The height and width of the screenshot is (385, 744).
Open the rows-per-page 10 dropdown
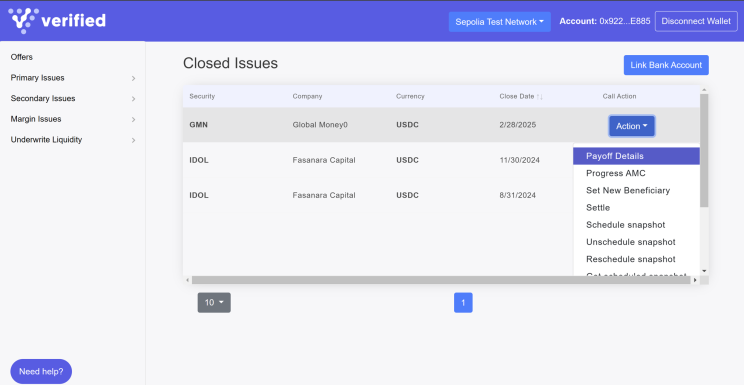click(x=214, y=302)
